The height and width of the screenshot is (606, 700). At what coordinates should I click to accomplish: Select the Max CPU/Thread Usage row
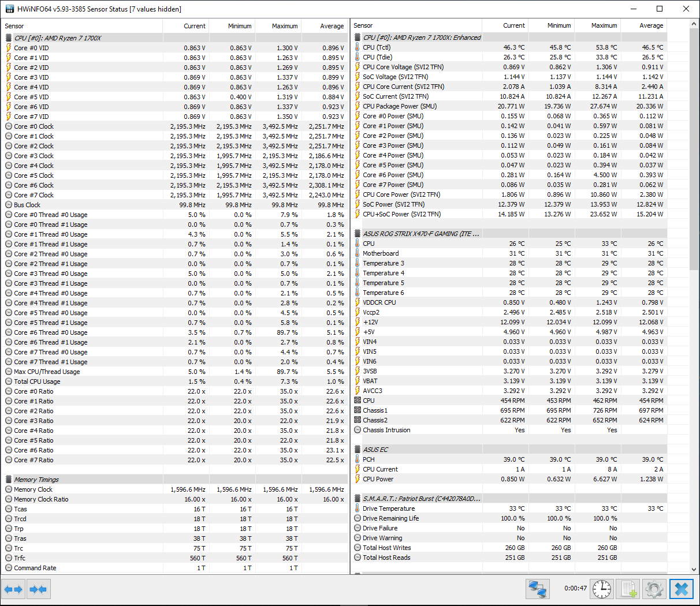[x=174, y=372]
